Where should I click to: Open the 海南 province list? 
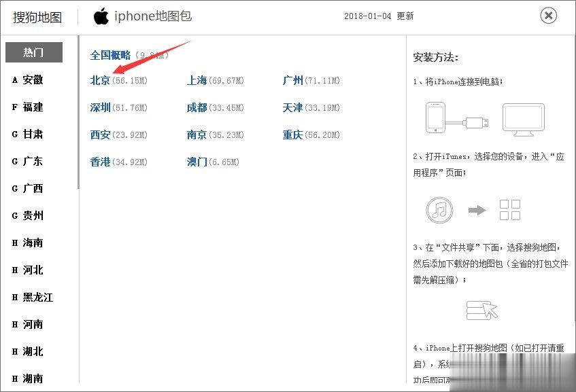pyautogui.click(x=28, y=243)
